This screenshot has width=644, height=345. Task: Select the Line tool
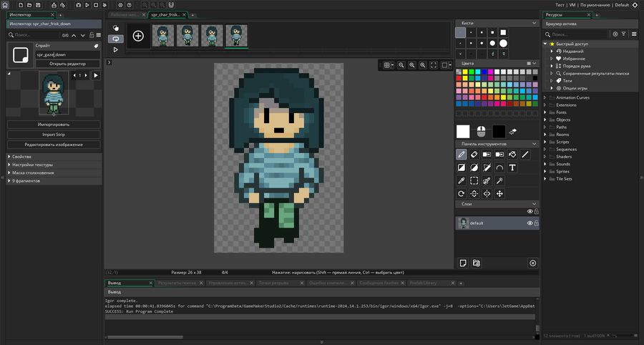point(525,155)
